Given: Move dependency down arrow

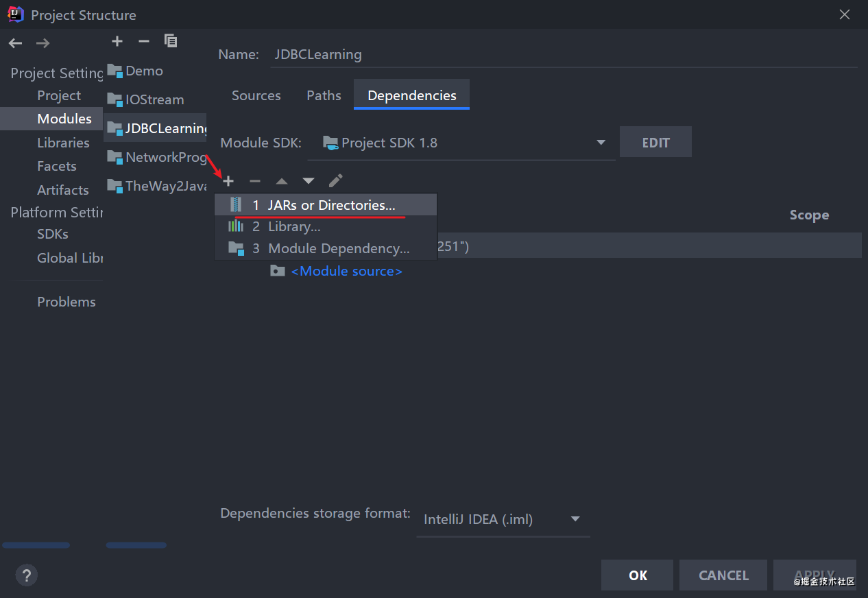Looking at the screenshot, I should 309,181.
